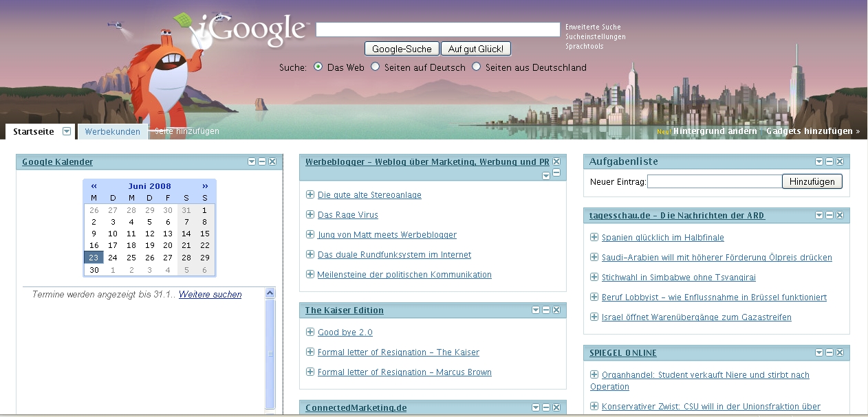This screenshot has width=868, height=417.
Task: Click the 'Weitere suchen' calendar link
Action: (x=210, y=295)
